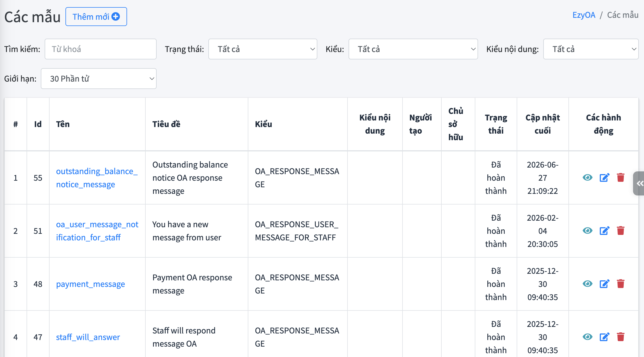Delete the outstanding_balance_notice_message template
Screen dimensions: 644x357
pyautogui.click(x=621, y=178)
